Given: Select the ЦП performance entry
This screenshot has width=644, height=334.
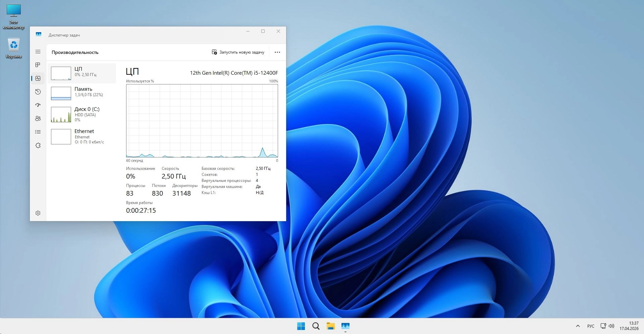Looking at the screenshot, I should (82, 73).
